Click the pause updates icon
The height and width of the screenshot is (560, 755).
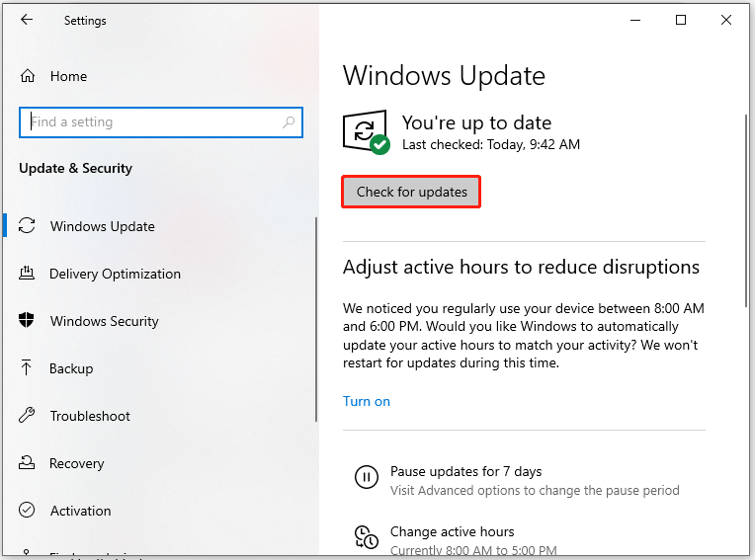pos(367,477)
